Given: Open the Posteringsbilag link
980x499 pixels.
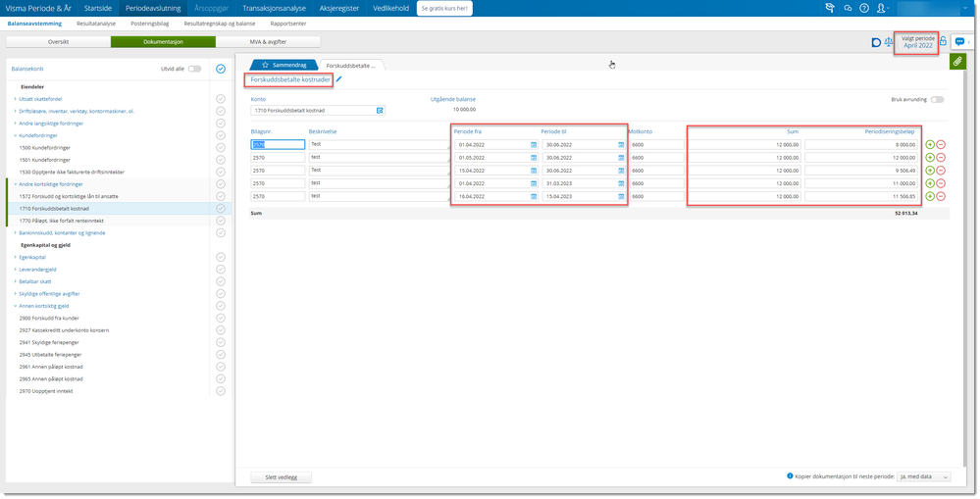Looking at the screenshot, I should [150, 24].
